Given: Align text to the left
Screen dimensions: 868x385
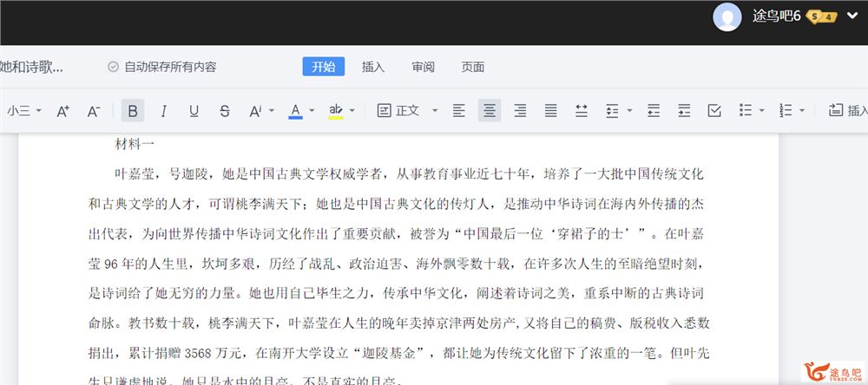Looking at the screenshot, I should pos(459,111).
